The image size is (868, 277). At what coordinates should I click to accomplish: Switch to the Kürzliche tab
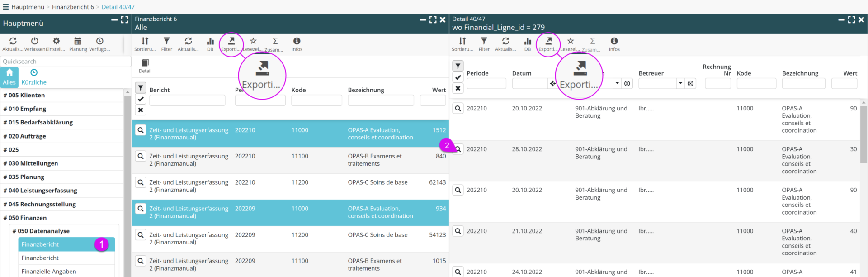tap(34, 77)
